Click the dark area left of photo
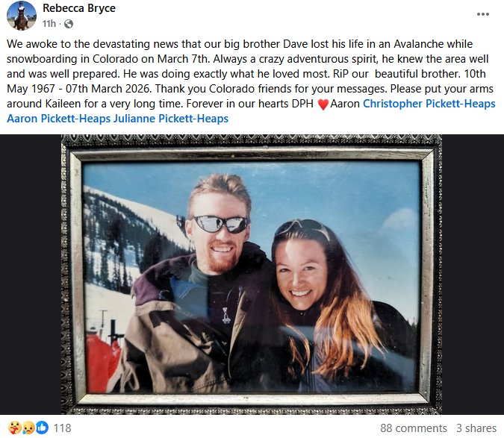The width and height of the screenshot is (504, 438). click(x=31, y=275)
